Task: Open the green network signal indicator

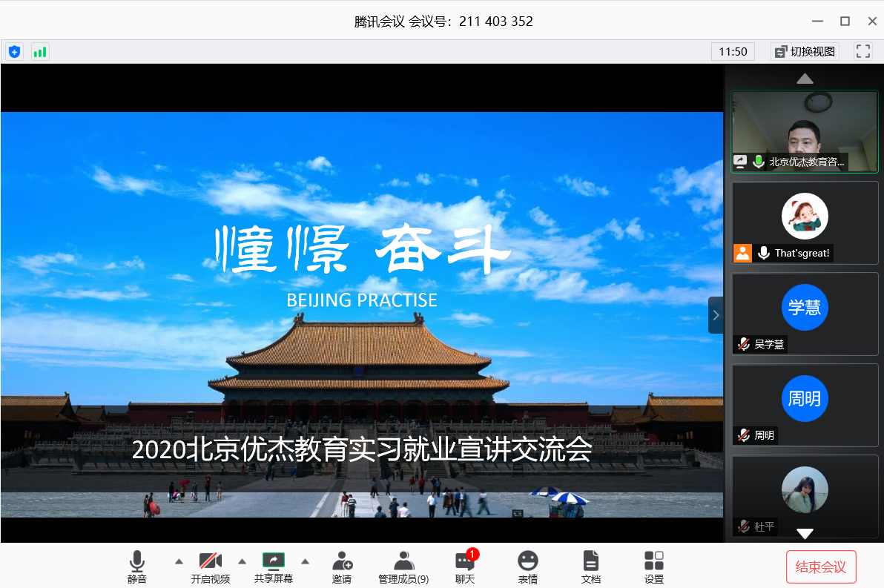Action: 40,52
